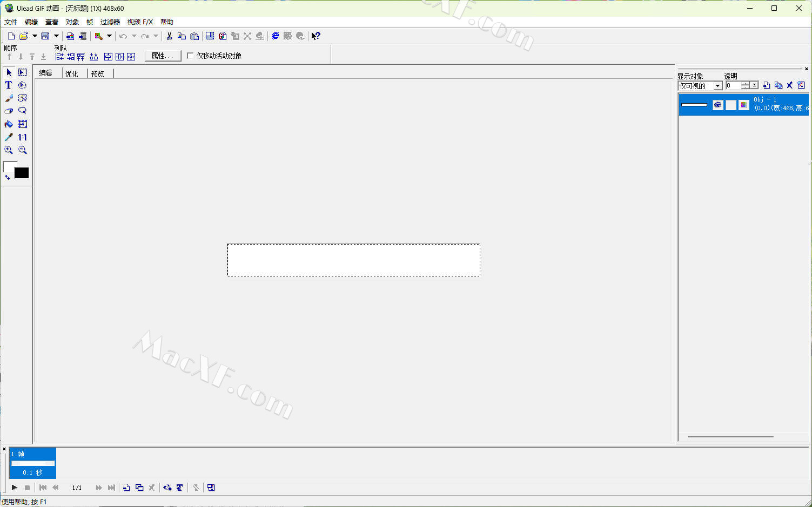Click the Open file folder icon
The width and height of the screenshot is (812, 507).
[x=23, y=36]
